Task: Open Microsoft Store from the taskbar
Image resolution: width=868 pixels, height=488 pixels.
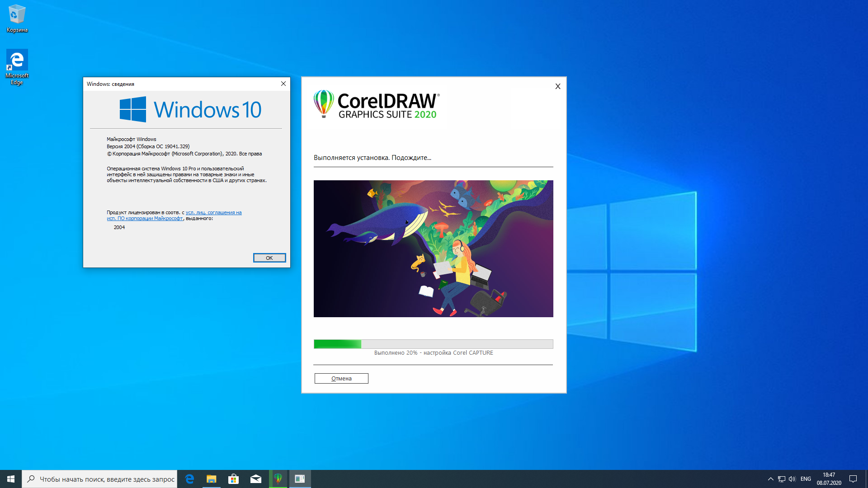Action: coord(234,479)
